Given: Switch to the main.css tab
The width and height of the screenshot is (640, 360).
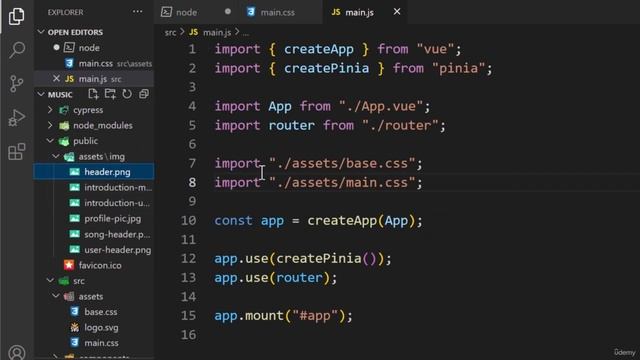Looking at the screenshot, I should coord(278,12).
